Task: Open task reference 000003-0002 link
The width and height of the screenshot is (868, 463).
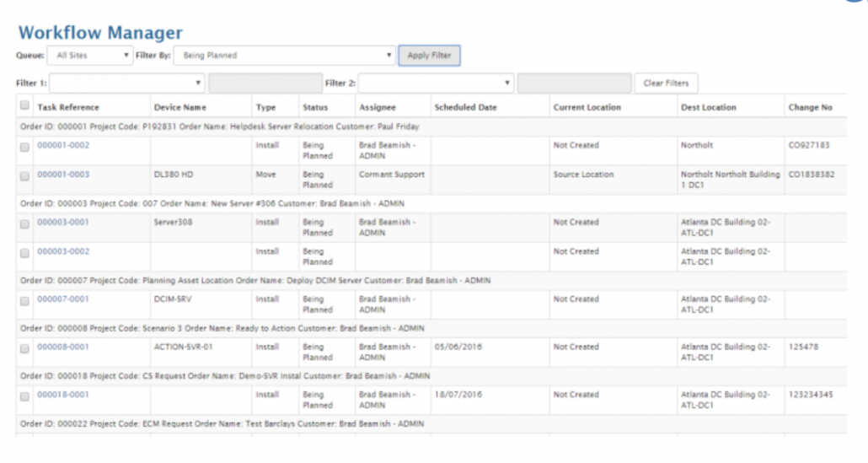Action: click(63, 251)
